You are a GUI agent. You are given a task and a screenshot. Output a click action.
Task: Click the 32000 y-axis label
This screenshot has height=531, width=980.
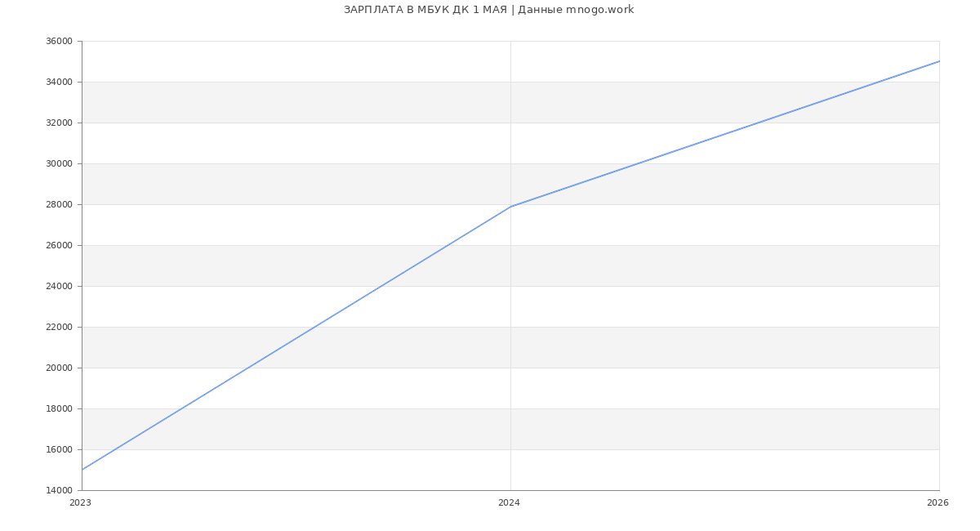[x=59, y=123]
